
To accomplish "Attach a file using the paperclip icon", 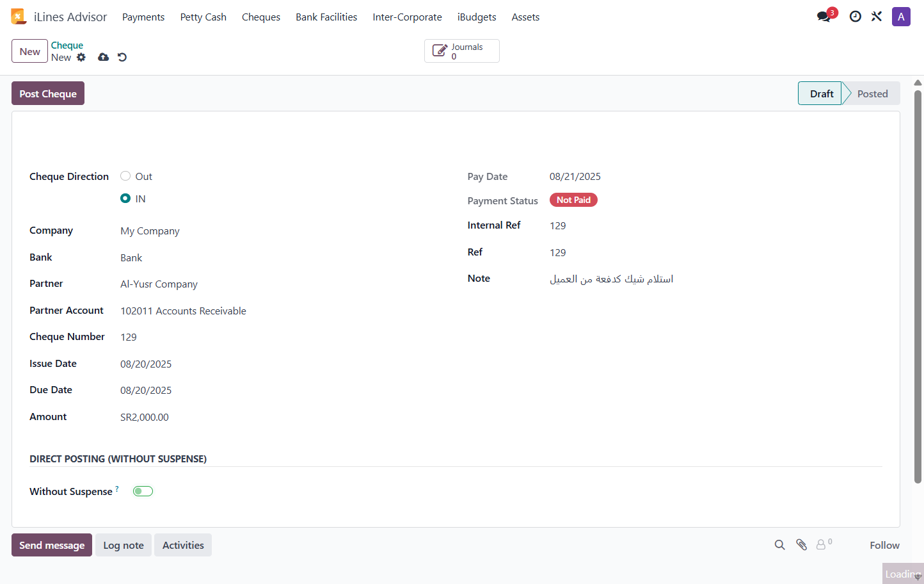I will pos(801,545).
